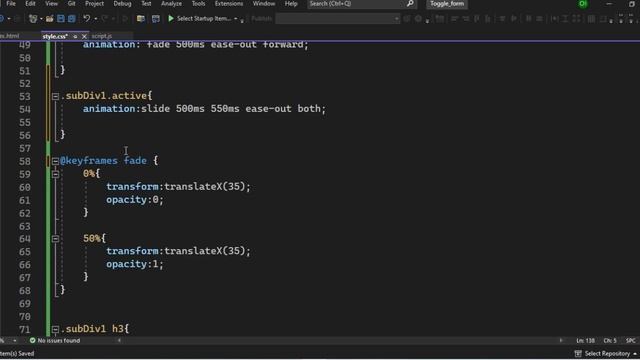Open the Extensions menu

[229, 4]
